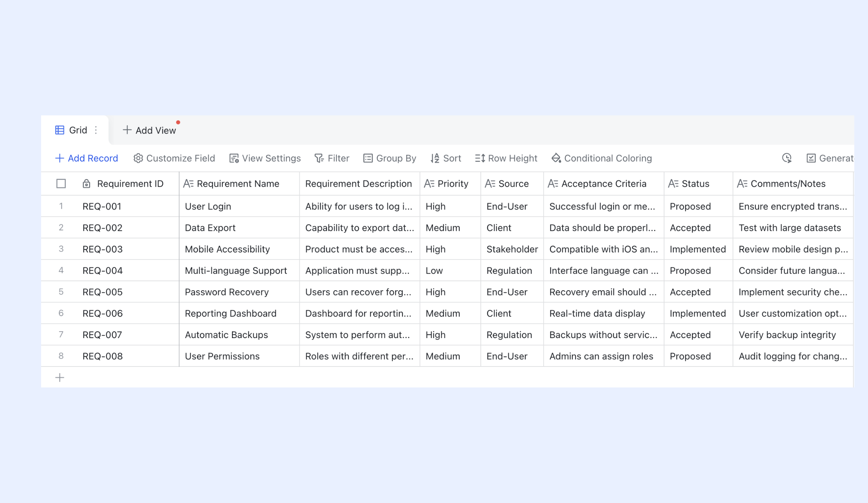Viewport: 868px width, 503px height.
Task: Open View Settings
Action: [265, 158]
